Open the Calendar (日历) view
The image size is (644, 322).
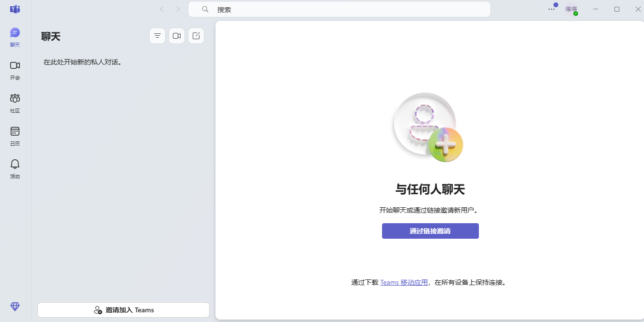[15, 136]
